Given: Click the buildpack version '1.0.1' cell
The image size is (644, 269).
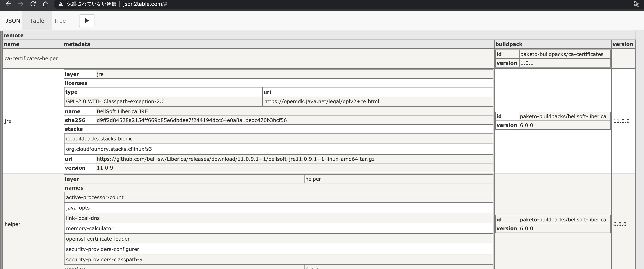Looking at the screenshot, I should coord(565,63).
